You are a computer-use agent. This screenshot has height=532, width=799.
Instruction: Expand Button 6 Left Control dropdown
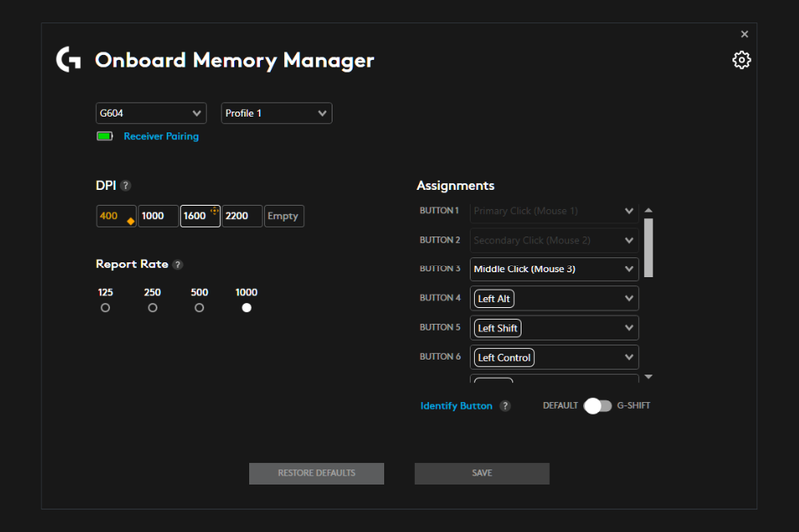pos(554,358)
